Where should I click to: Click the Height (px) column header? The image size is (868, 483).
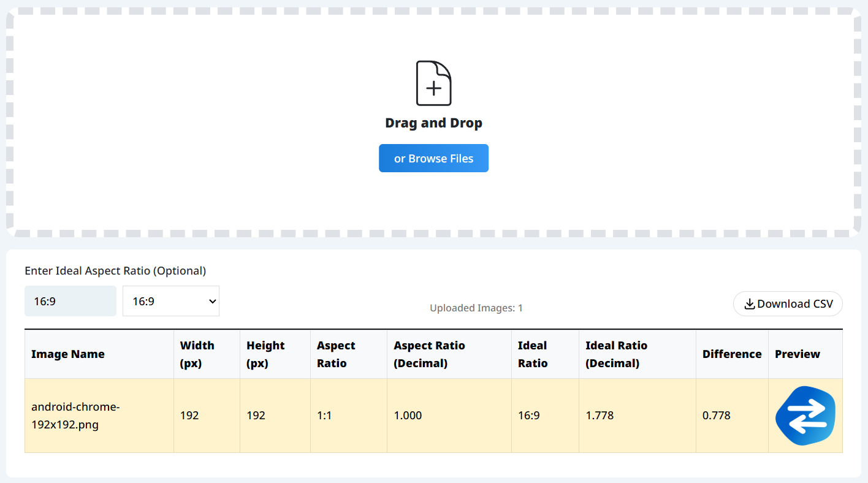coord(275,354)
